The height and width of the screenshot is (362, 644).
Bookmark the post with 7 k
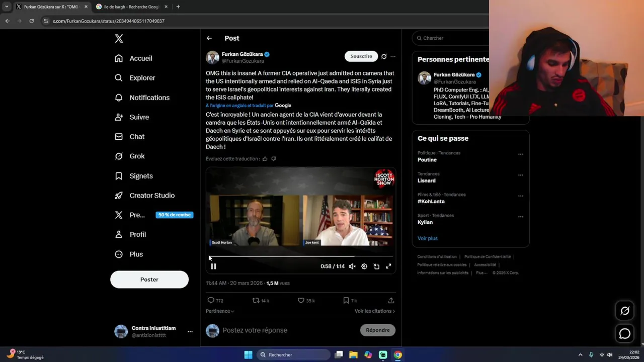pos(350,301)
